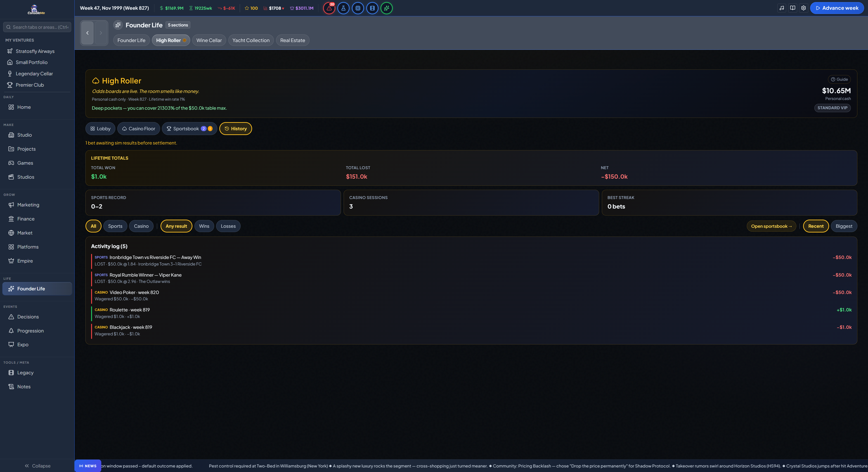The image size is (868, 472).
Task: Select the History tab
Action: pyautogui.click(x=236, y=129)
